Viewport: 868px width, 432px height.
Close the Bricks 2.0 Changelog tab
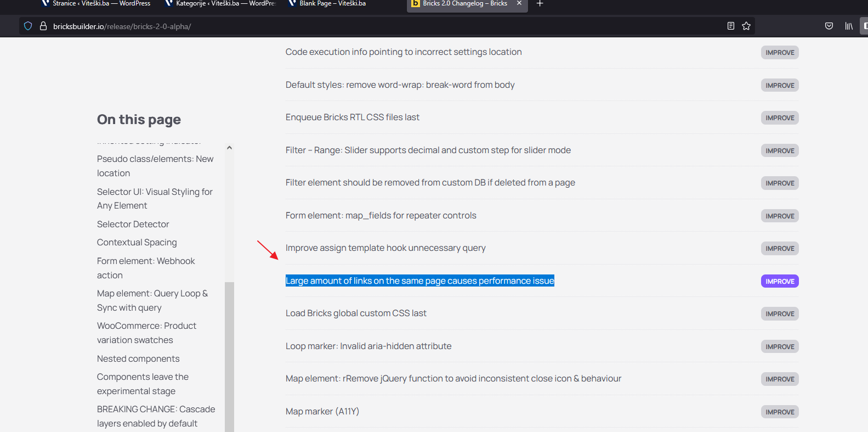click(519, 3)
